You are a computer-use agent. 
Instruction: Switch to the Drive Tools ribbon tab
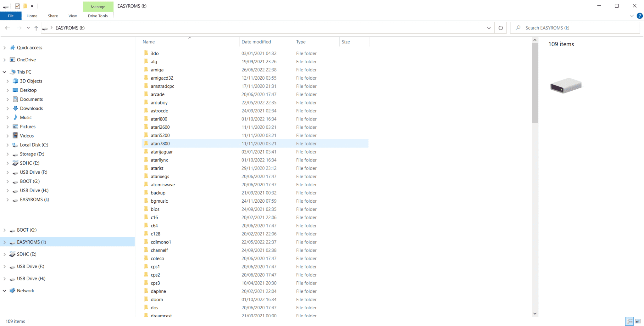pos(98,16)
